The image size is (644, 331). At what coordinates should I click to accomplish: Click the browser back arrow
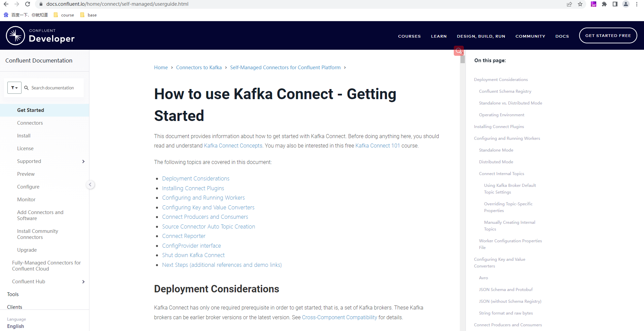6,4
